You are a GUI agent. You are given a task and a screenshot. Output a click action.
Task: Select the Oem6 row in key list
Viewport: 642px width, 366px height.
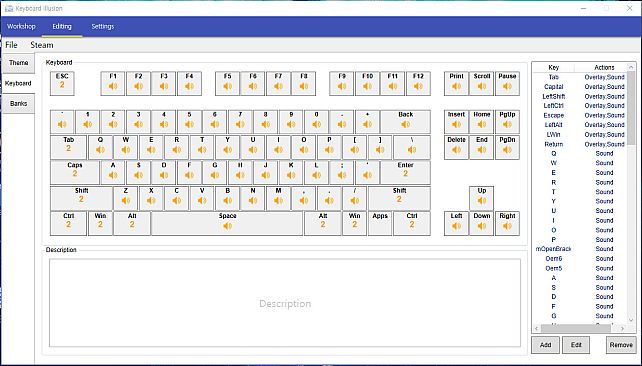pos(579,259)
